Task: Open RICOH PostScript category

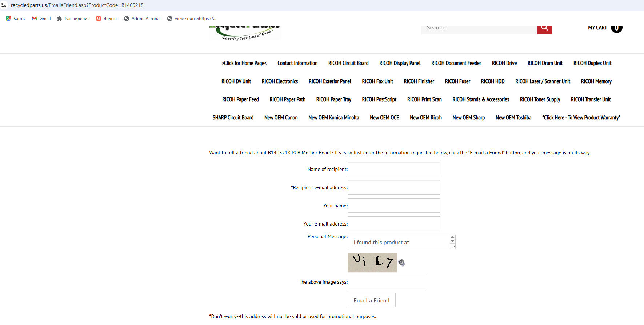Action: [x=379, y=99]
